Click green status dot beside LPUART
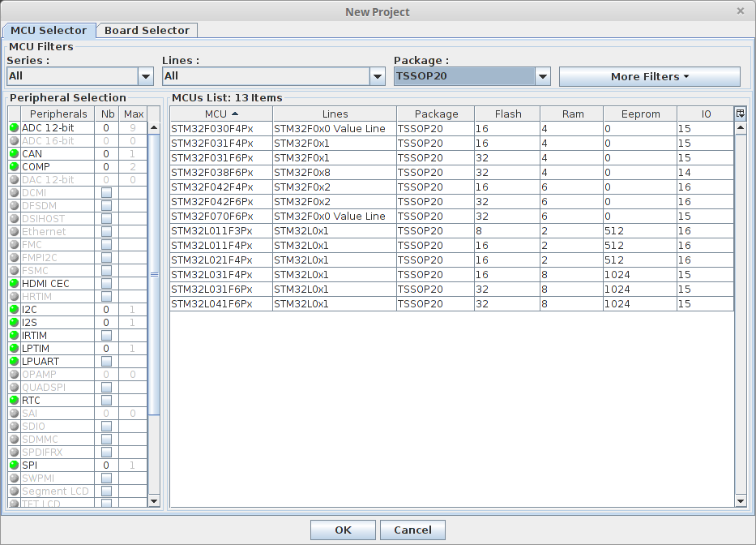756x545 pixels. pos(14,362)
